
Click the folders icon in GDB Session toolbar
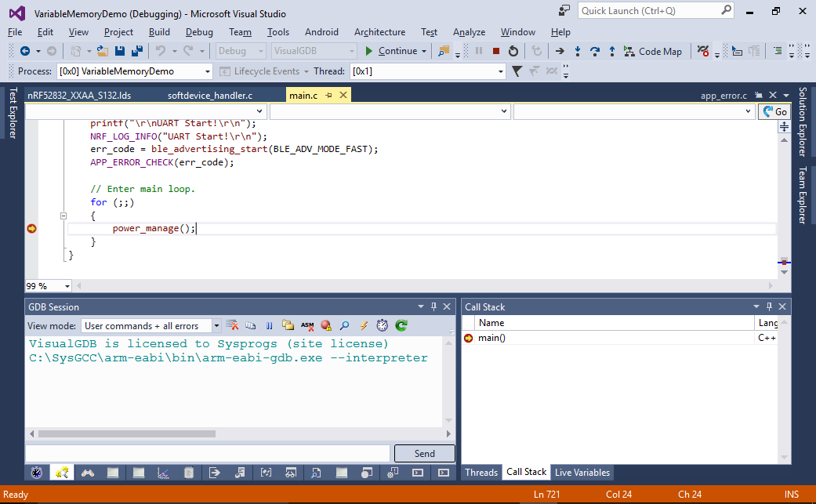click(288, 325)
